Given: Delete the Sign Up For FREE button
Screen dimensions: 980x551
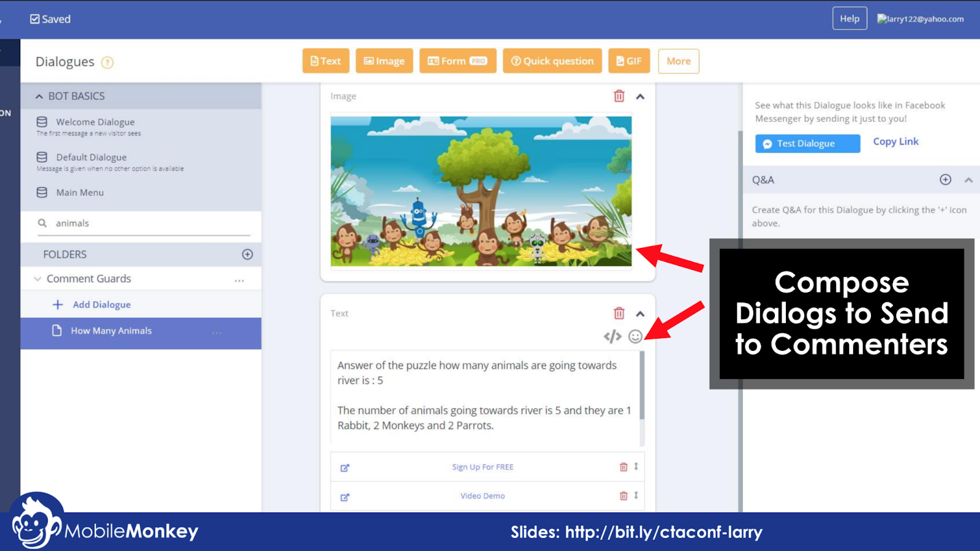Looking at the screenshot, I should coord(624,467).
